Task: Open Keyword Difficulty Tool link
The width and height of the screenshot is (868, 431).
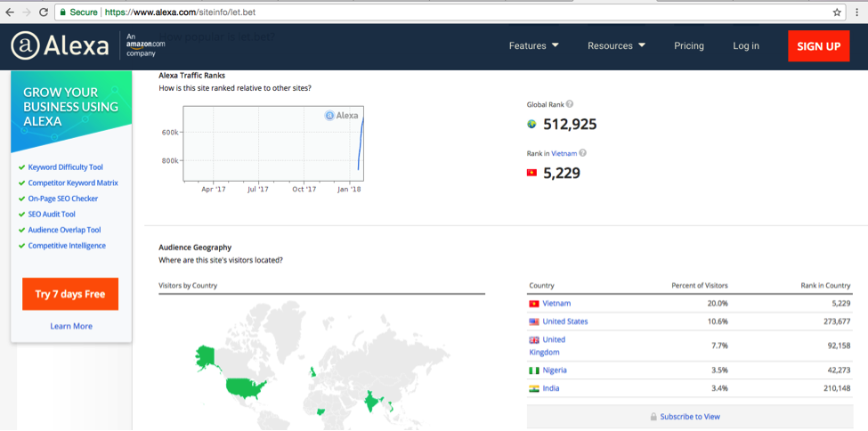Action: pyautogui.click(x=65, y=167)
